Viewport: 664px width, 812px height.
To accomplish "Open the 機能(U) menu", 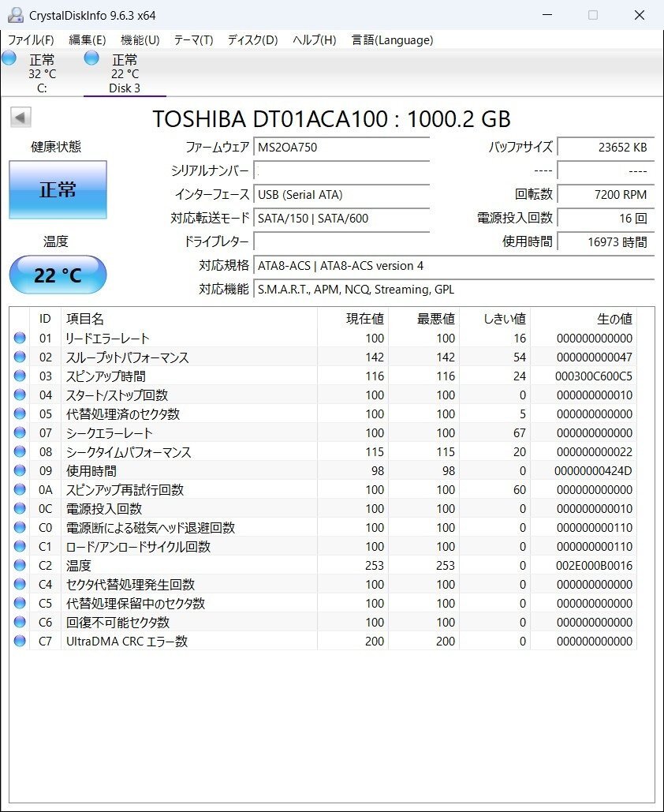I will (140, 40).
